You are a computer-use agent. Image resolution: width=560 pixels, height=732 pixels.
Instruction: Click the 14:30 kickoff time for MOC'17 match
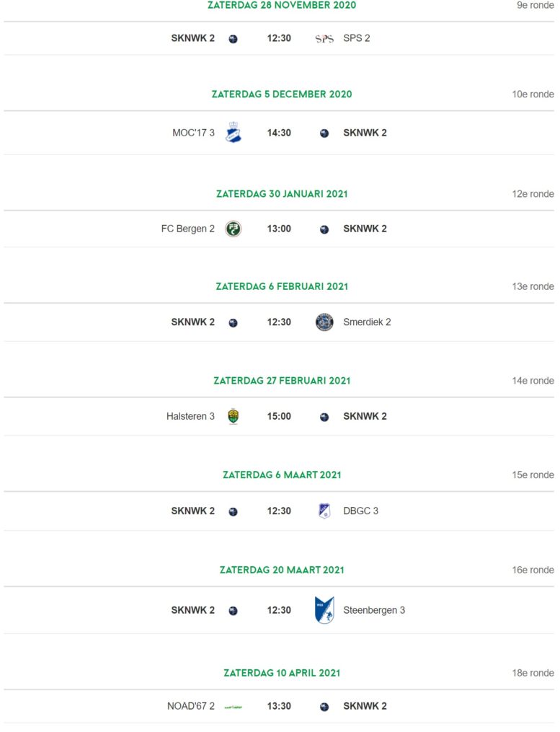pos(279,133)
